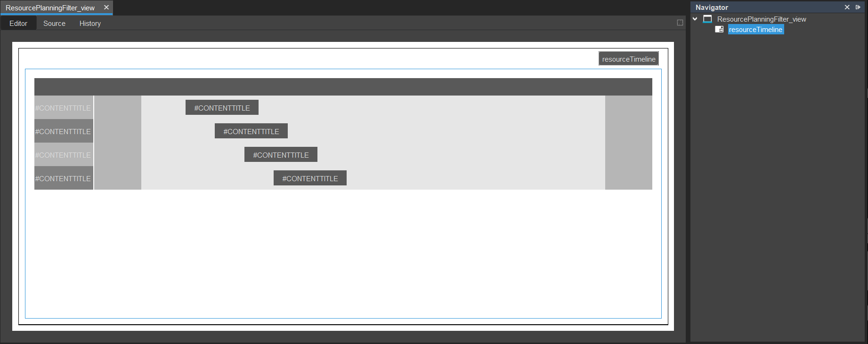Viewport: 868px width, 344px height.
Task: Close the ResourcePlanningFilter_view editor tab
Action: (106, 8)
